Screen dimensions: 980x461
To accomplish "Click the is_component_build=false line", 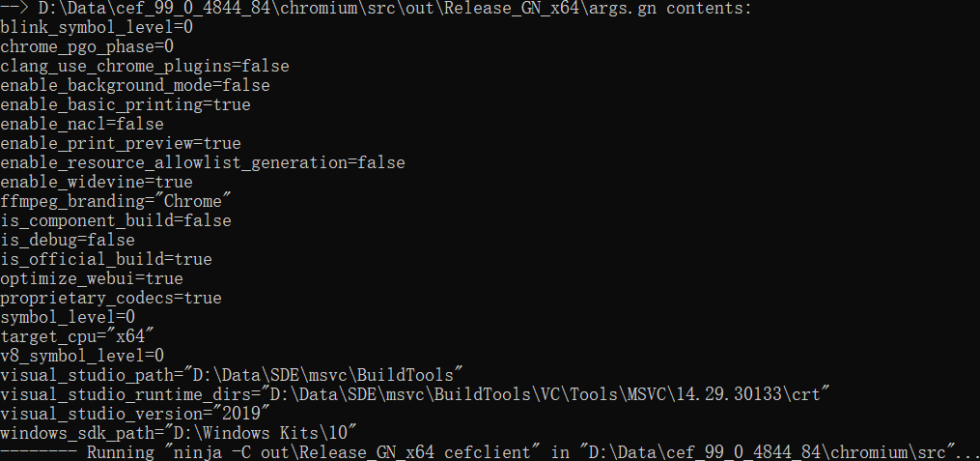I will 116,220.
